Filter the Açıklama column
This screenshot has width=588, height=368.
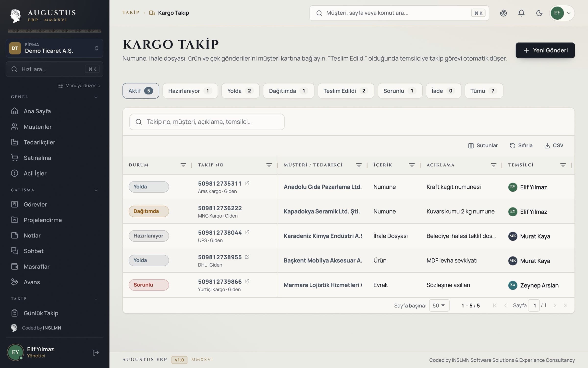493,165
